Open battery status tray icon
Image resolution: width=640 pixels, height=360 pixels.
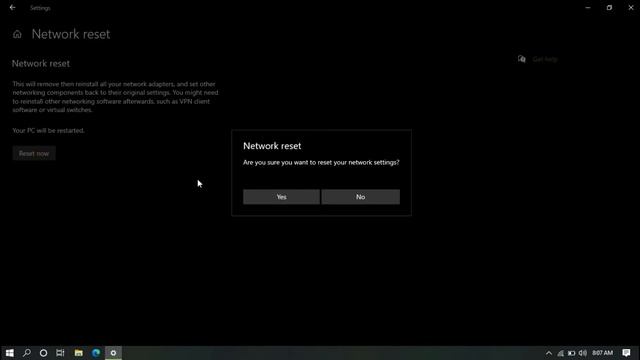571,353
